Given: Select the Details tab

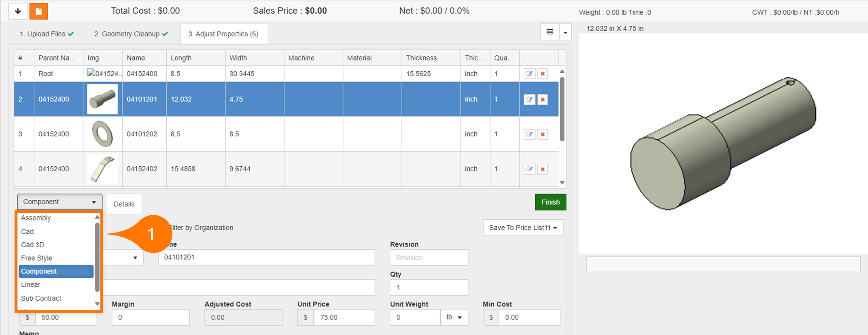Looking at the screenshot, I should click(x=124, y=204).
